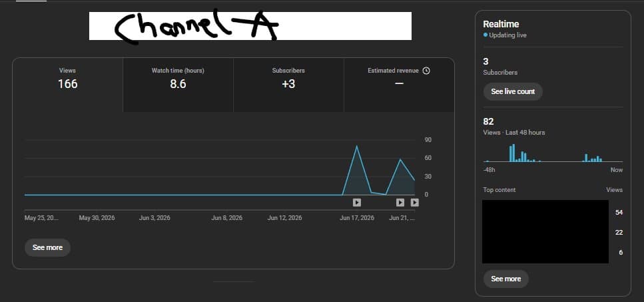Viewport: 644px width, 302px height.
Task: Click the 166 views total value
Action: point(68,84)
